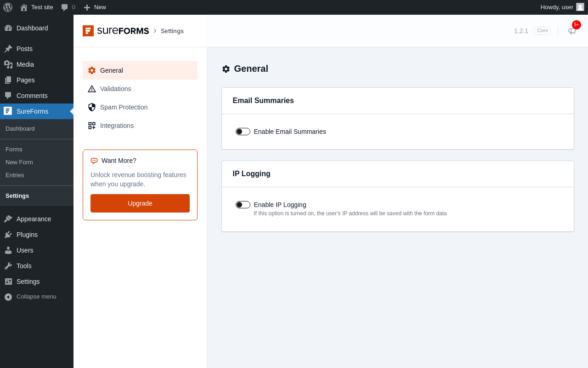Click the Appearance paintbrush icon
Screen dimensions: 588x368
[8, 219]
